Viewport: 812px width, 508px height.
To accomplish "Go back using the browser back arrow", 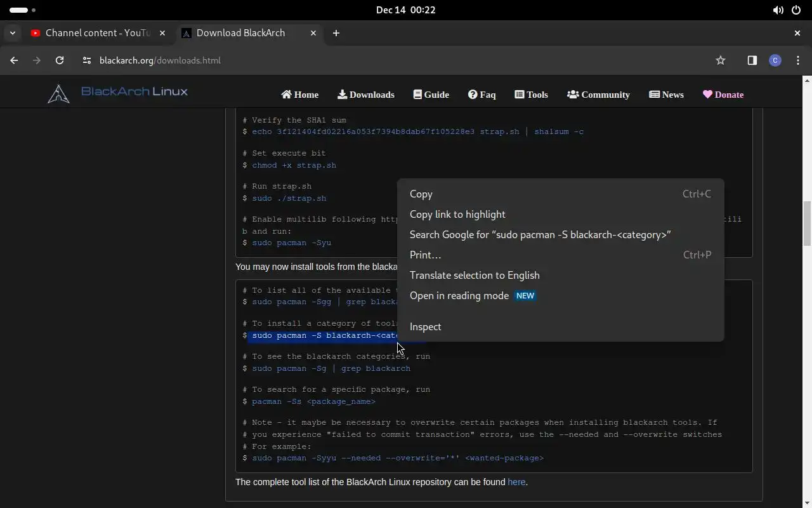I will pyautogui.click(x=14, y=60).
